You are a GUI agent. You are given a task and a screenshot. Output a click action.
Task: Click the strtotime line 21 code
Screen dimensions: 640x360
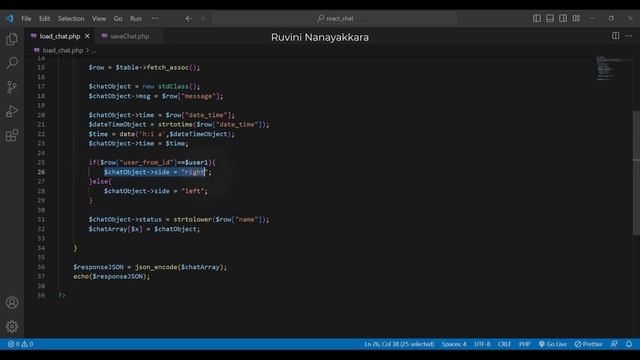179,124
